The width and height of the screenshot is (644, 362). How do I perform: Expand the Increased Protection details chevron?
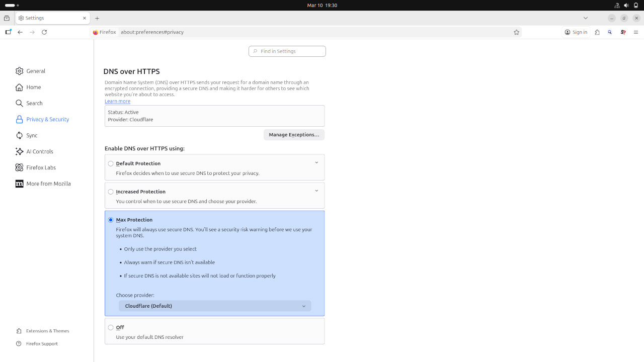point(316,191)
